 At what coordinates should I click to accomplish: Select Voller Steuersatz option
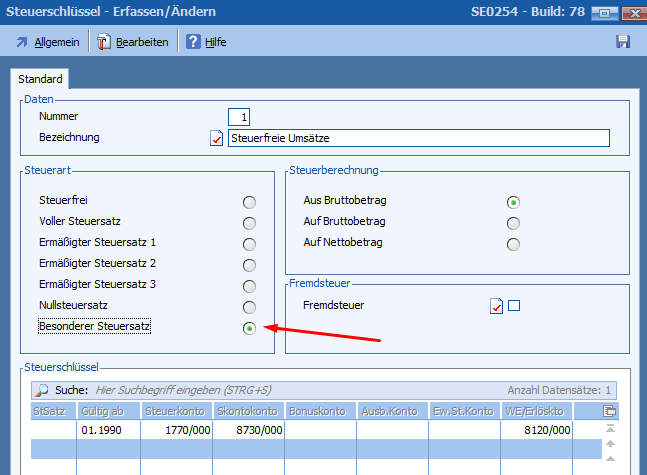point(249,223)
